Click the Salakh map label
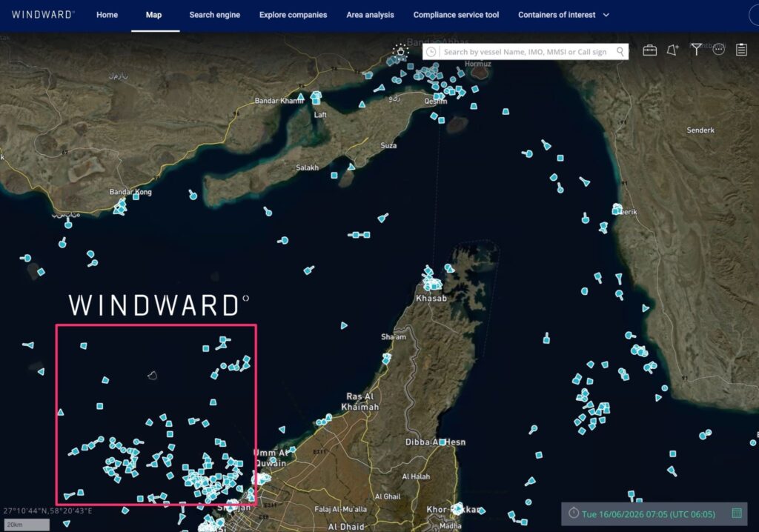The image size is (759, 532). pos(308,167)
